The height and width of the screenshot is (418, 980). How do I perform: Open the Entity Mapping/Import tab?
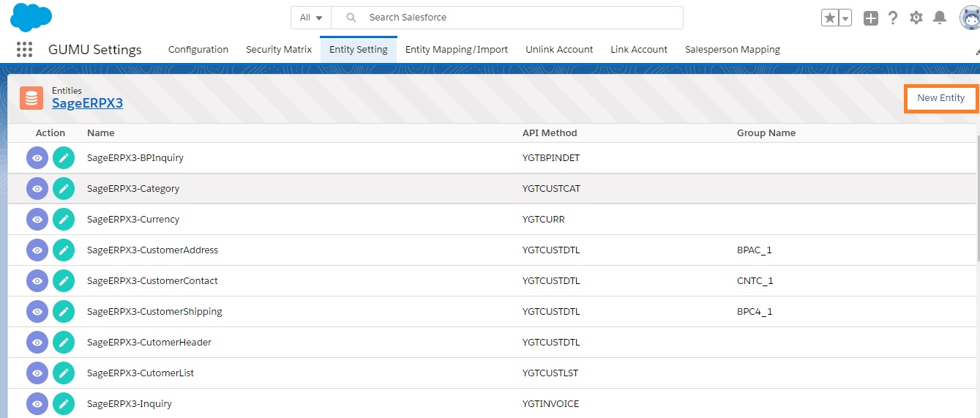click(x=457, y=49)
